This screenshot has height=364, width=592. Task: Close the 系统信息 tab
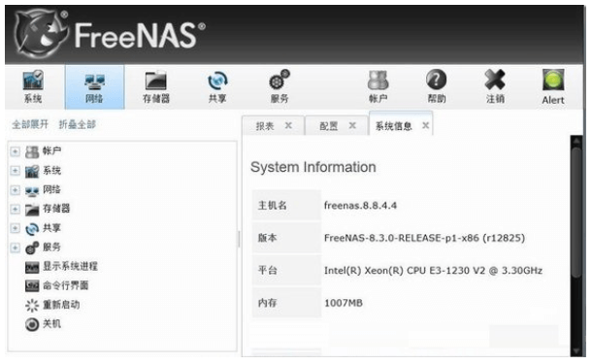click(425, 125)
